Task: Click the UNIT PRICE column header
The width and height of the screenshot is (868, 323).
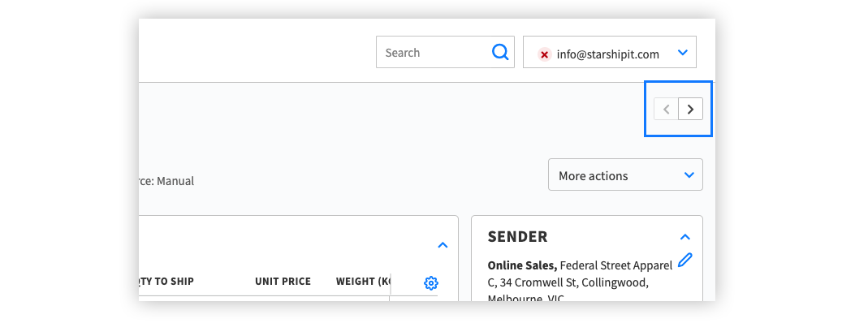Action: 283,282
